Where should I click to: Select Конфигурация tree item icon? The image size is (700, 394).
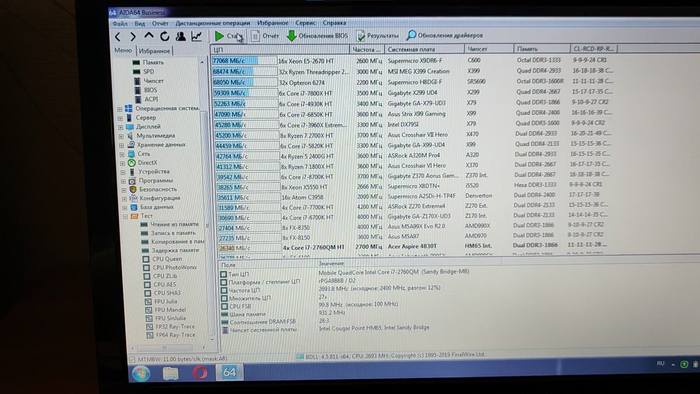pyautogui.click(x=133, y=198)
